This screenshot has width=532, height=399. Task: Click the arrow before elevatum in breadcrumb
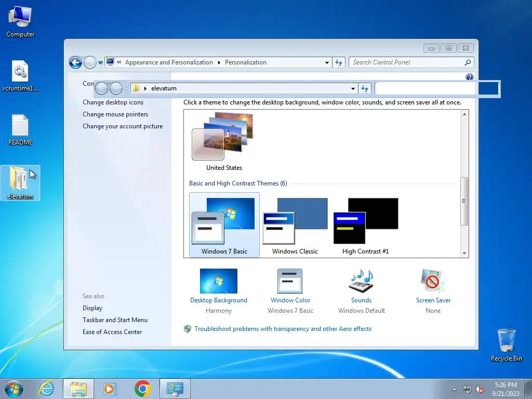coord(145,88)
